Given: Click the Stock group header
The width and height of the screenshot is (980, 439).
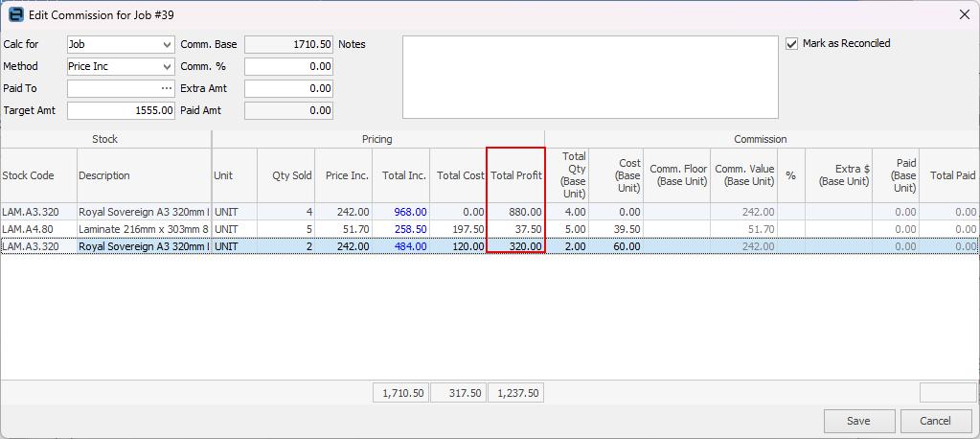Looking at the screenshot, I should tap(105, 139).
